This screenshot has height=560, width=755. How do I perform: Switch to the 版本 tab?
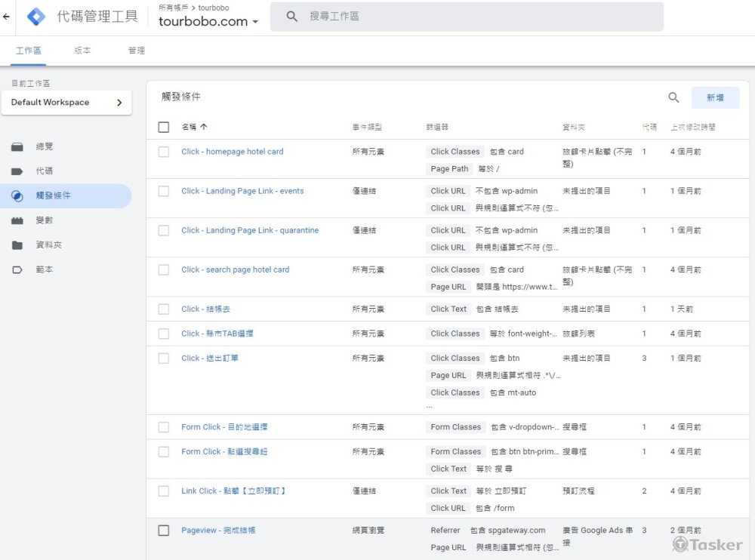(x=82, y=51)
